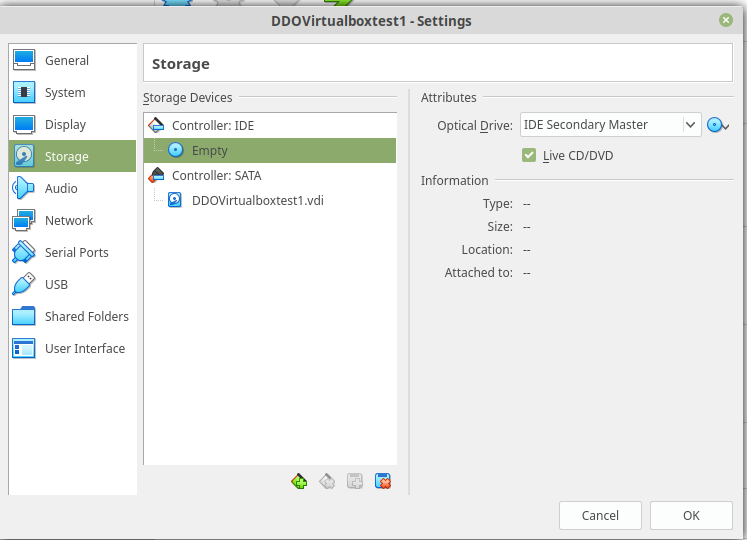This screenshot has width=747, height=540.
Task: Click the add storage attachment icon
Action: pyautogui.click(x=355, y=481)
